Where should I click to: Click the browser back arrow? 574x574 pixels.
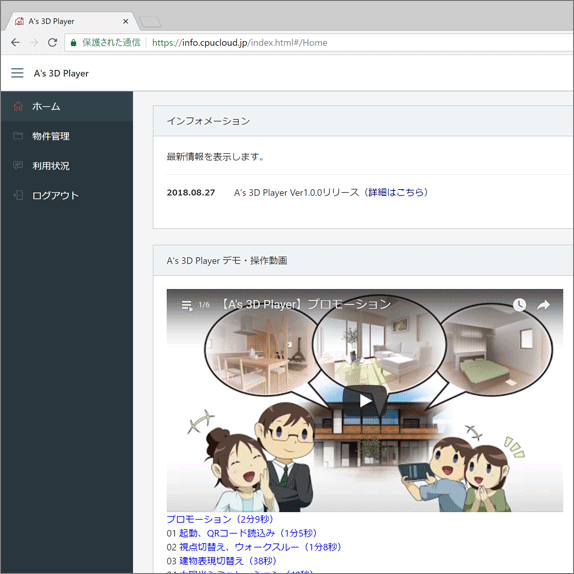[x=15, y=42]
